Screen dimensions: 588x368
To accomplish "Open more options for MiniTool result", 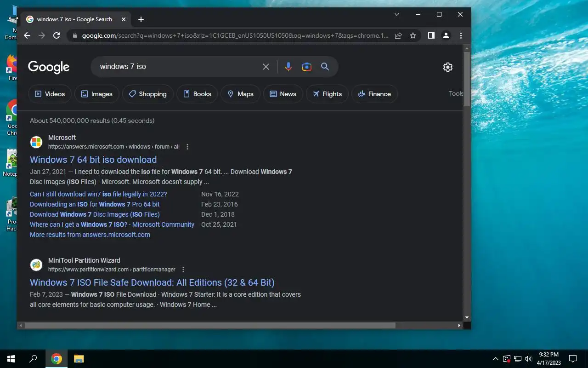I will tap(183, 270).
